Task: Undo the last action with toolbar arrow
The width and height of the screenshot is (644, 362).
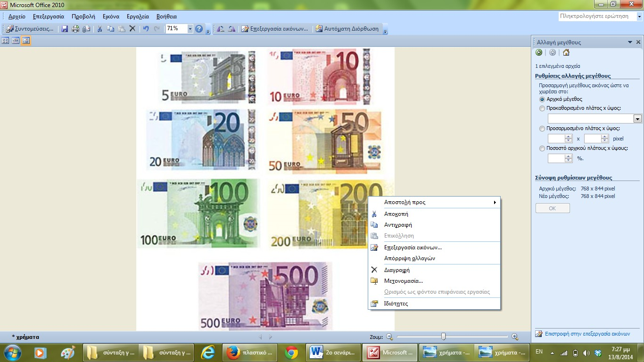Action: [146, 29]
